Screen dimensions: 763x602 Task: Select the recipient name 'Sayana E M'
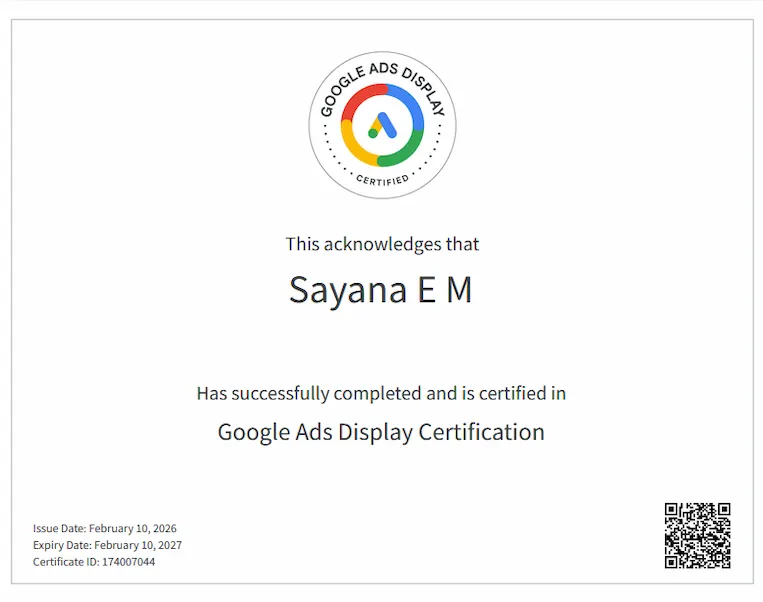(380, 290)
